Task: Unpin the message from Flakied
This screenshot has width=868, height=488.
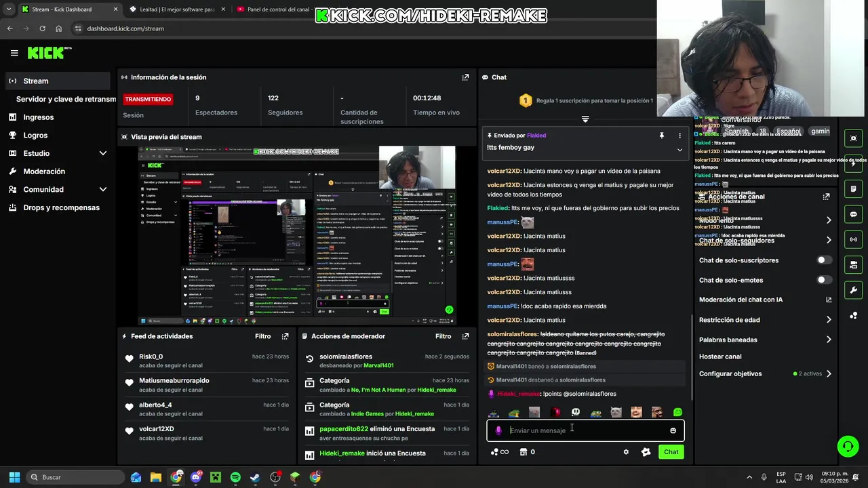Action: coord(661,136)
